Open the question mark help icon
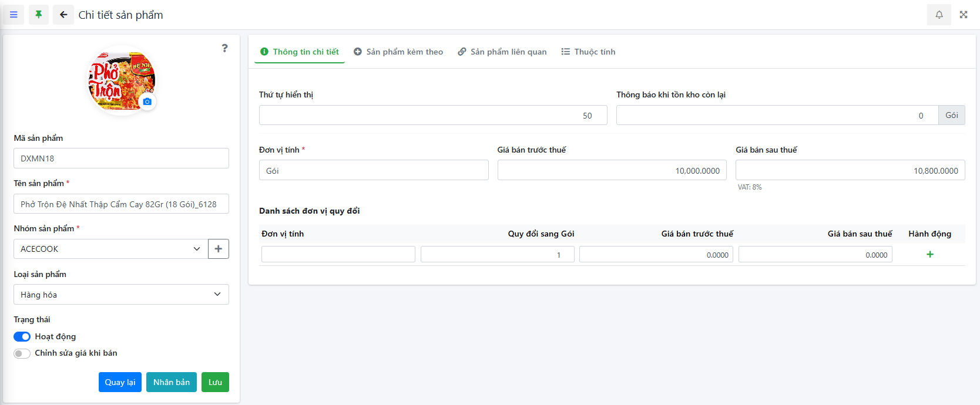The width and height of the screenshot is (980, 405). pos(224,48)
